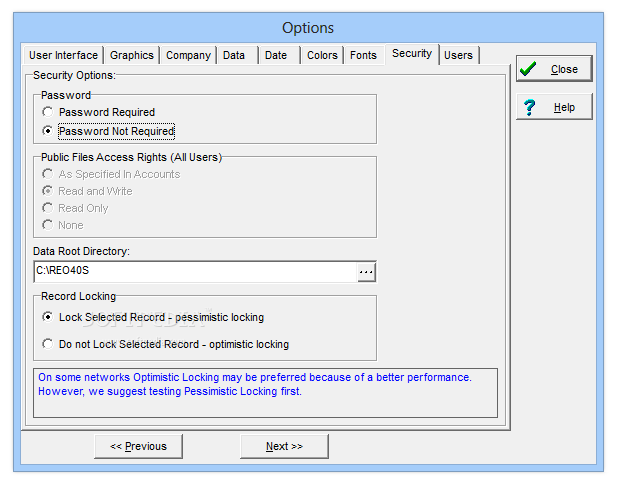
Task: Select the Password Required option
Action: tap(99, 112)
